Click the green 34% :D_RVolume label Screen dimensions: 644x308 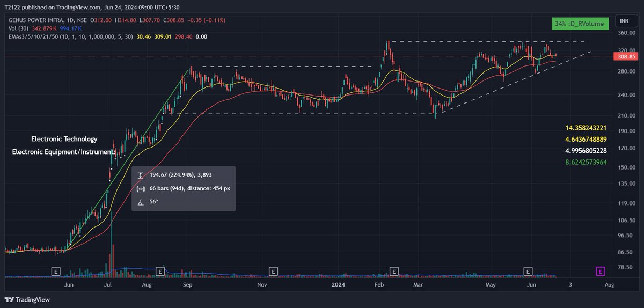click(581, 24)
